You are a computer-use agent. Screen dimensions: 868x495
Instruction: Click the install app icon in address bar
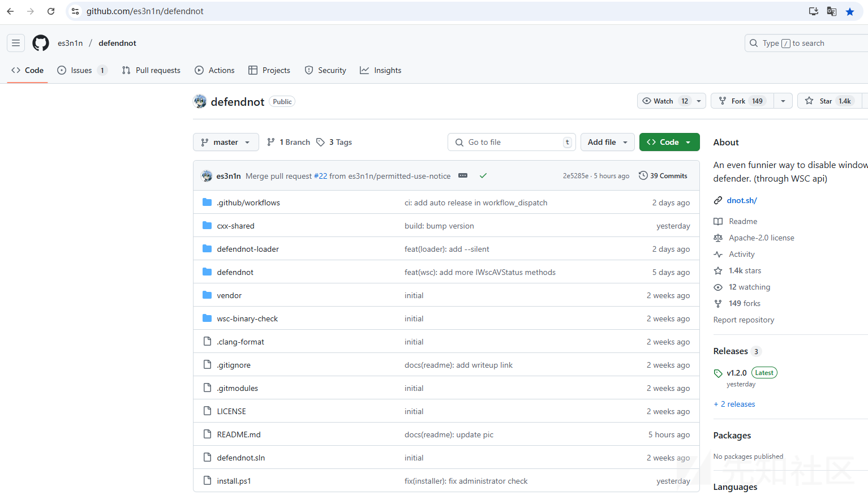coord(814,11)
